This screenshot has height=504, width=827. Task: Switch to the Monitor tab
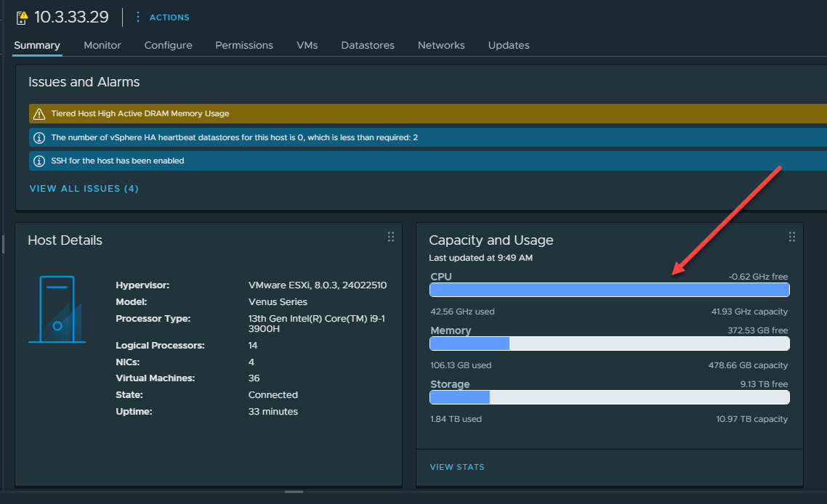[102, 45]
